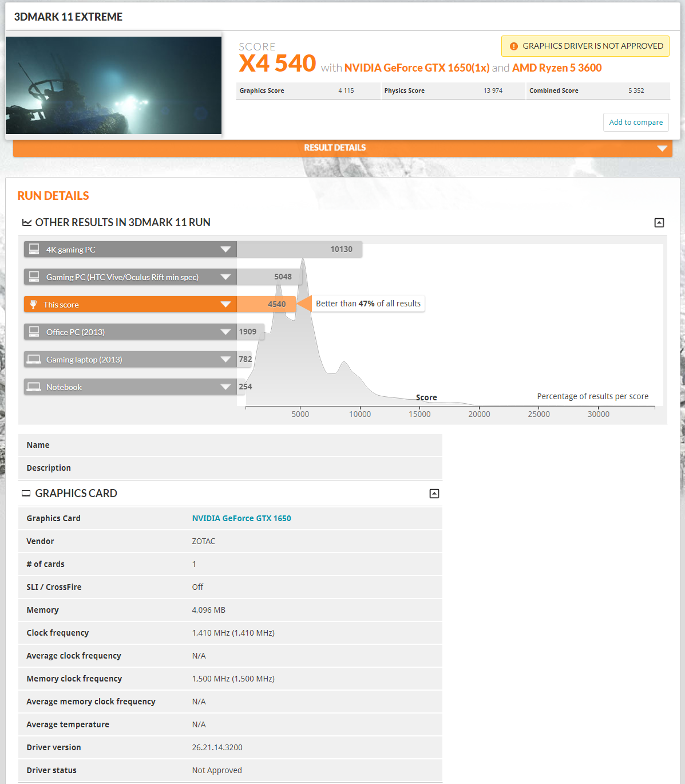Screen dimensions: 685x784
Task: Click the 782 score value for Gaming laptop
Action: coord(246,359)
